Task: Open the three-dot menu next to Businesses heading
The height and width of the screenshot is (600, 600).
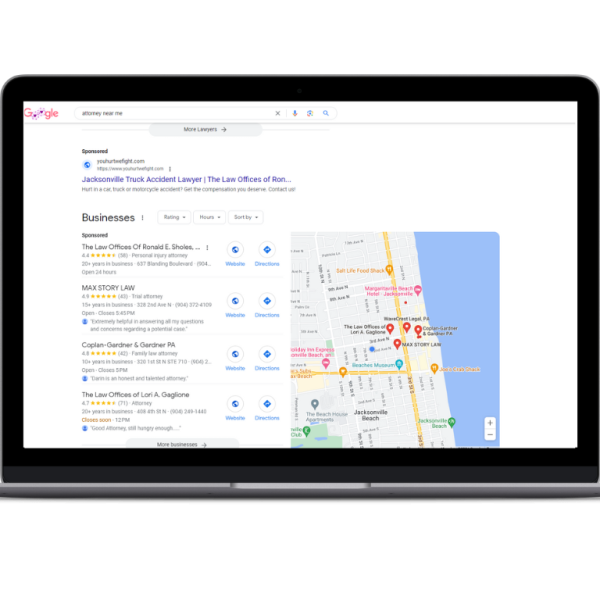Action: 142,218
